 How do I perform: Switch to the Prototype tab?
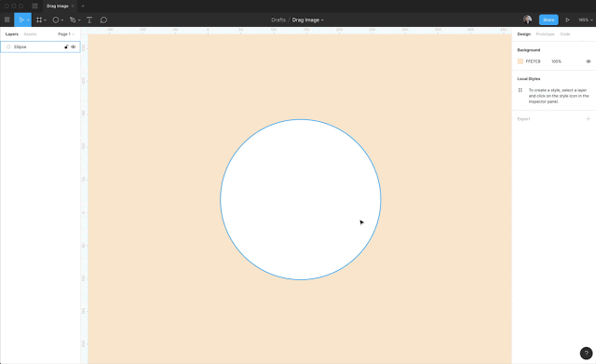[x=545, y=34]
